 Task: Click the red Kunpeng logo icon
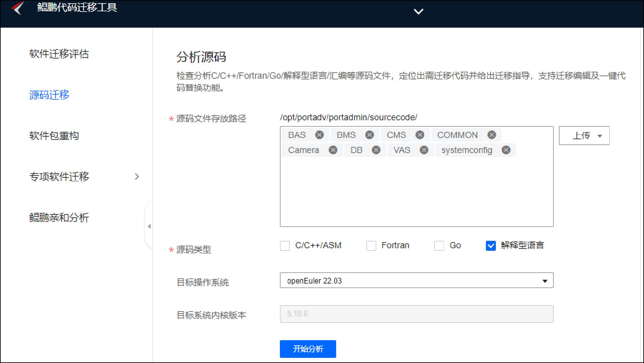[x=18, y=8]
